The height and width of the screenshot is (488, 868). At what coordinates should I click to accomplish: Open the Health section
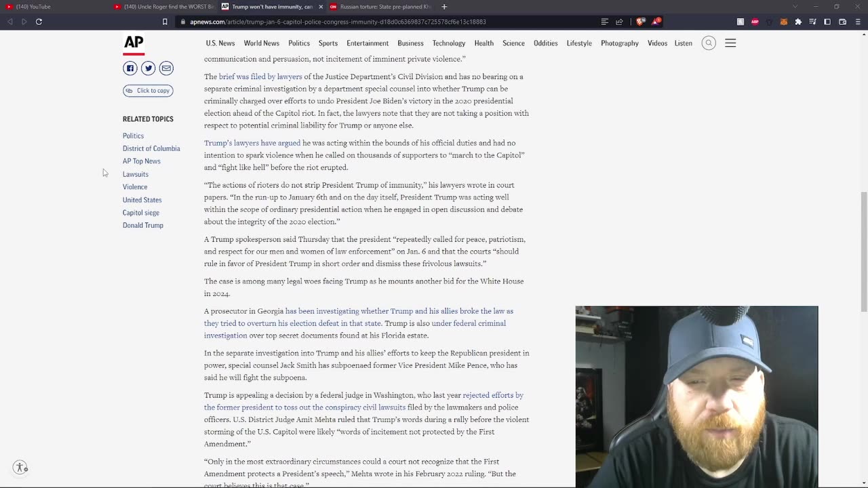click(484, 43)
